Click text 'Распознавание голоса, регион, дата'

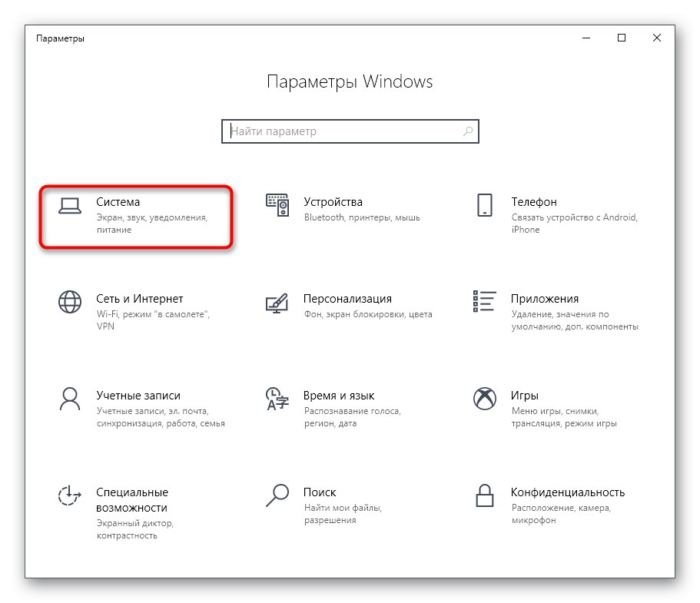(353, 417)
